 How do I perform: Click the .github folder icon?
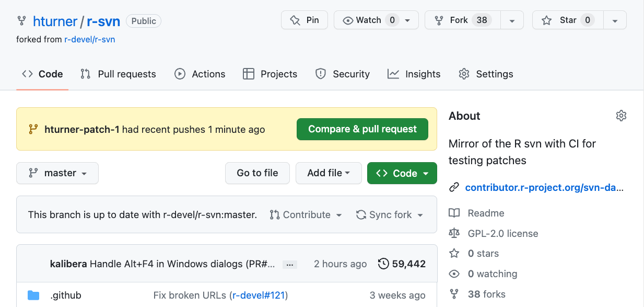coord(33,295)
